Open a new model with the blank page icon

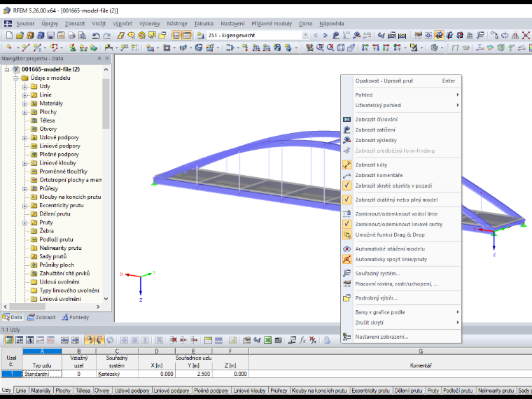point(10,35)
